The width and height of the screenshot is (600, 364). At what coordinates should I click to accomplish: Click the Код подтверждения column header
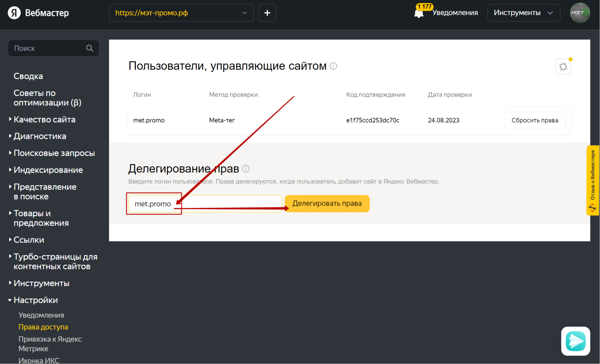click(375, 95)
